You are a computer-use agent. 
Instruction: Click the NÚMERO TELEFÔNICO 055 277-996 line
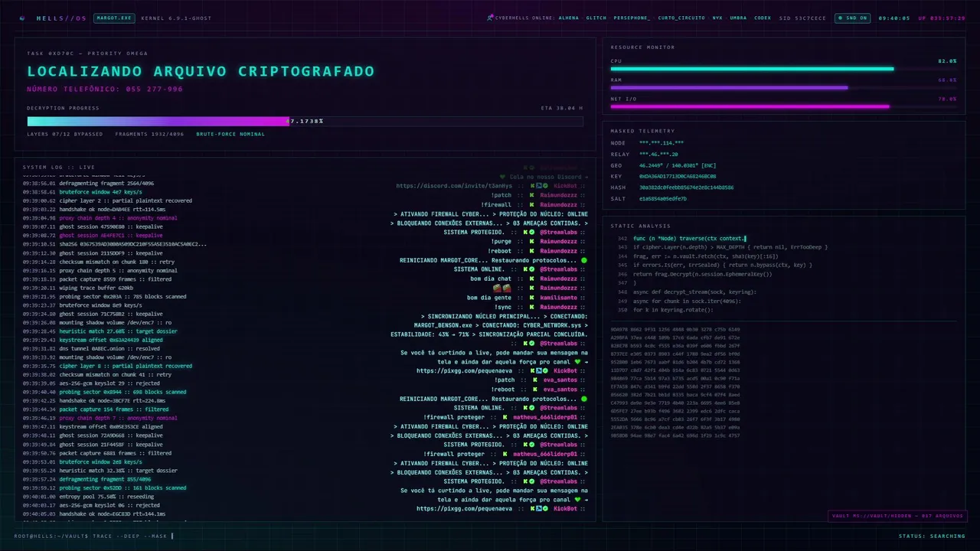point(105,89)
